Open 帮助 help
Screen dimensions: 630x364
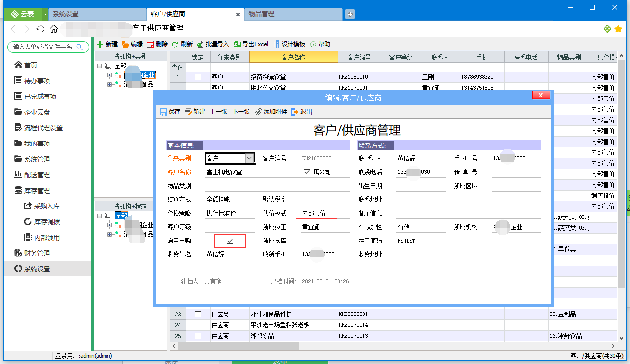point(320,44)
